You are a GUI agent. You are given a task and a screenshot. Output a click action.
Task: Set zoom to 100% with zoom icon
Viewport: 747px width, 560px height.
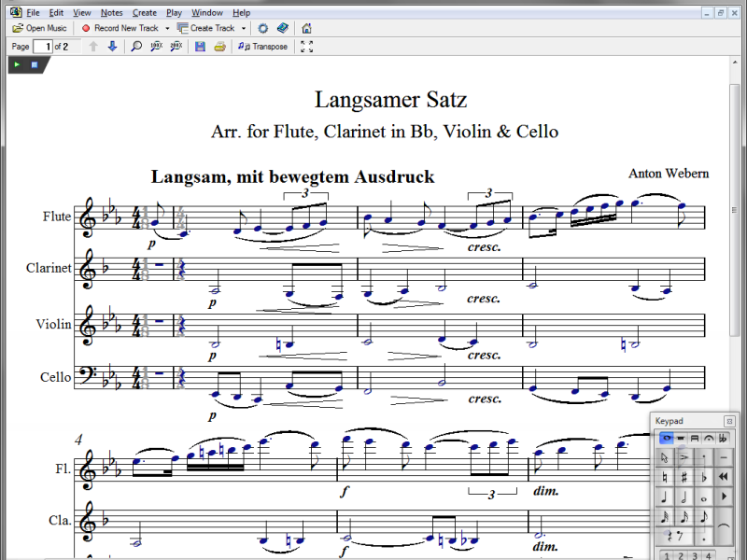156,46
